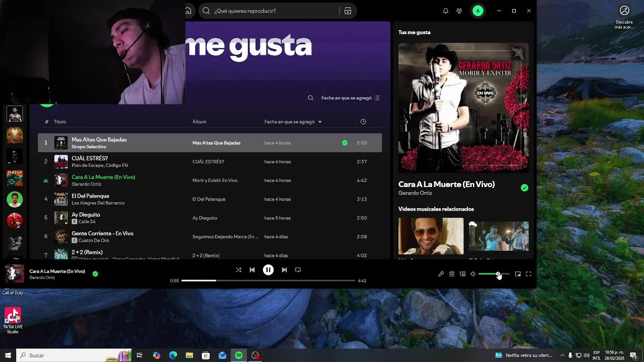This screenshot has width=644, height=362.
Task: Skip to next track
Action: tap(284, 270)
